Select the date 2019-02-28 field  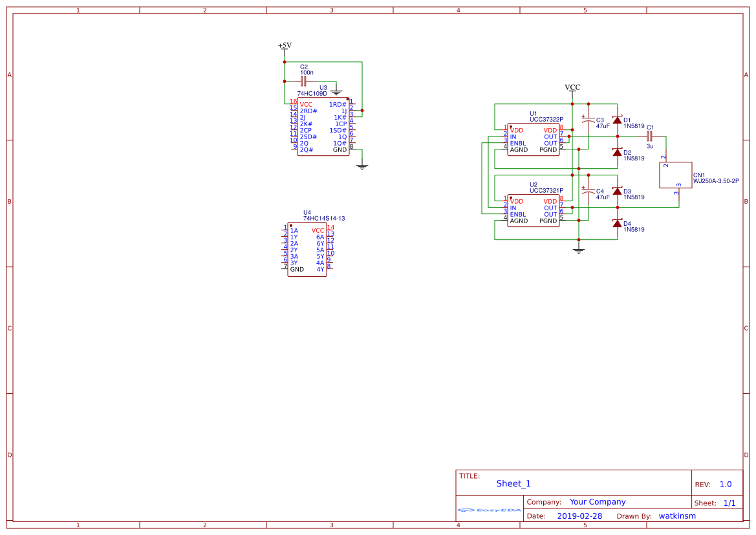[579, 516]
